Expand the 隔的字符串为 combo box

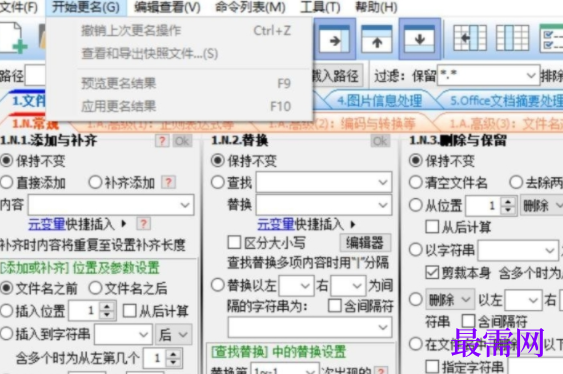coord(383,327)
